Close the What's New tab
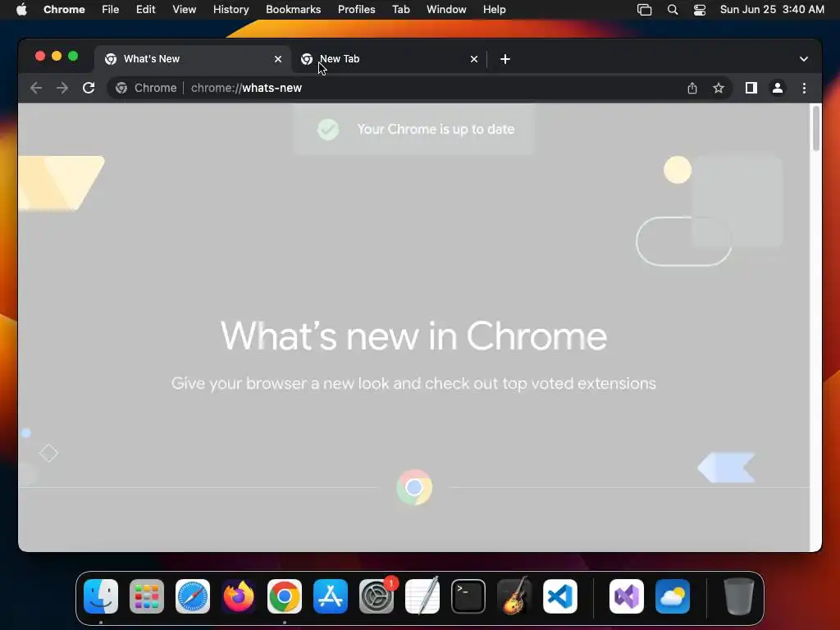 (277, 59)
